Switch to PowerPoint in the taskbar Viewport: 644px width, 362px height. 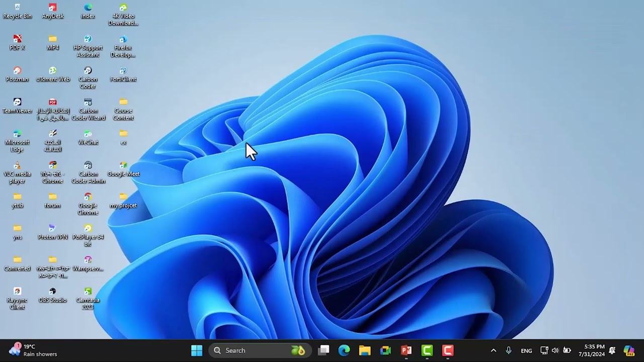coord(407,350)
